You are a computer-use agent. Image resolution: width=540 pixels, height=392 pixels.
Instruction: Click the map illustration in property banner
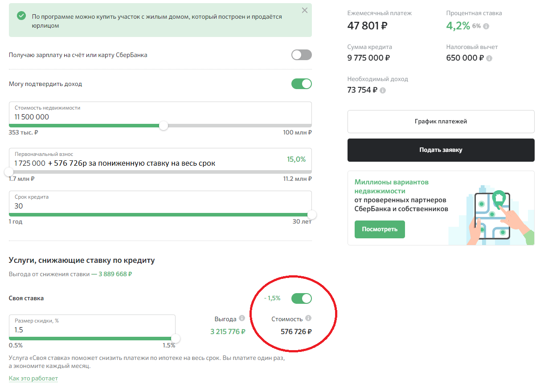tap(491, 213)
